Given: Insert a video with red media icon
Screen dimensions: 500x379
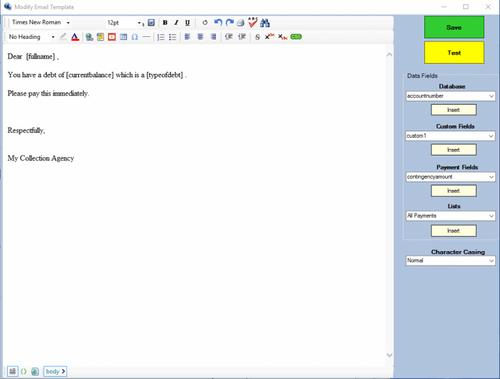Looking at the screenshot, I should tap(112, 37).
